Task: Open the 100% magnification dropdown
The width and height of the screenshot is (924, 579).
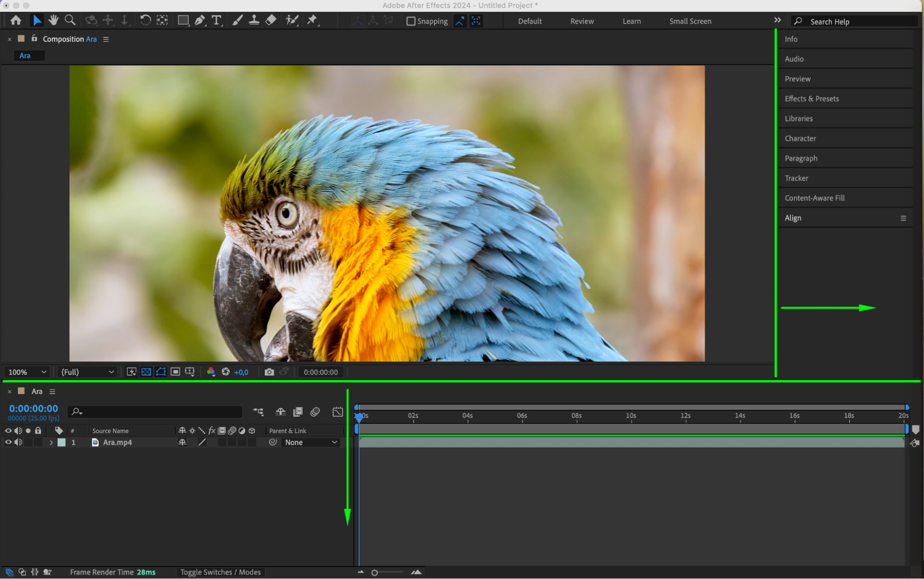Action: pos(27,372)
